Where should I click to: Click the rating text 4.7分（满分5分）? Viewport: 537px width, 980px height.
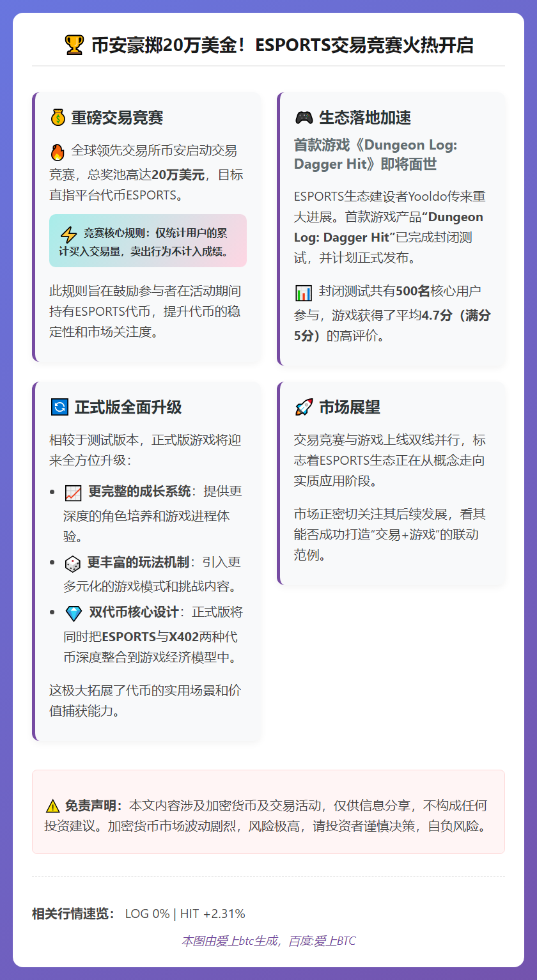click(x=393, y=325)
